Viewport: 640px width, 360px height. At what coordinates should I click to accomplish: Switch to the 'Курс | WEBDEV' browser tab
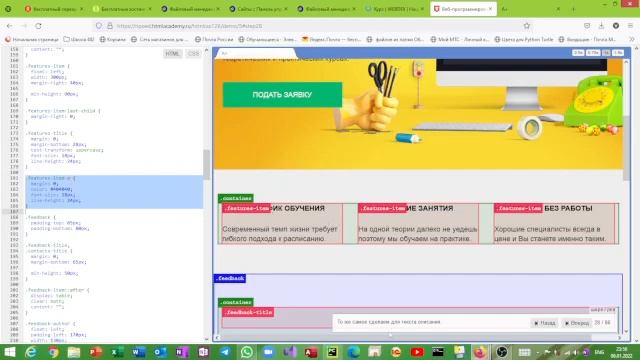395,9
